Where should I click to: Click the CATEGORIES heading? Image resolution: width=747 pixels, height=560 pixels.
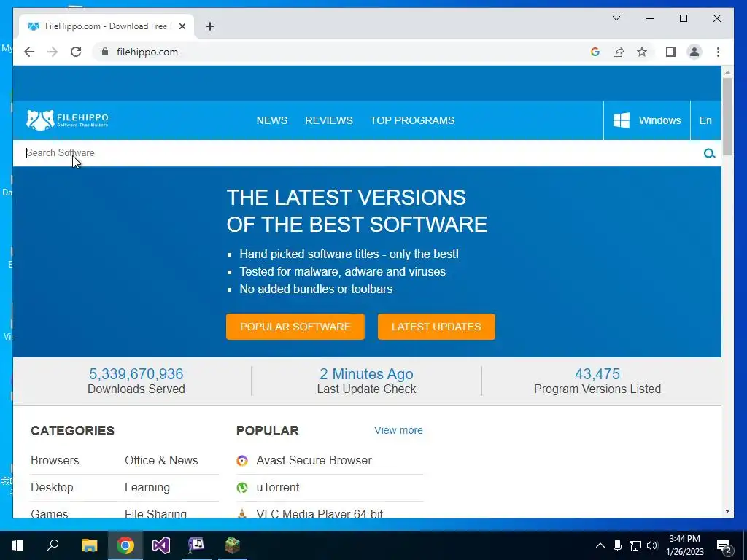coord(72,431)
